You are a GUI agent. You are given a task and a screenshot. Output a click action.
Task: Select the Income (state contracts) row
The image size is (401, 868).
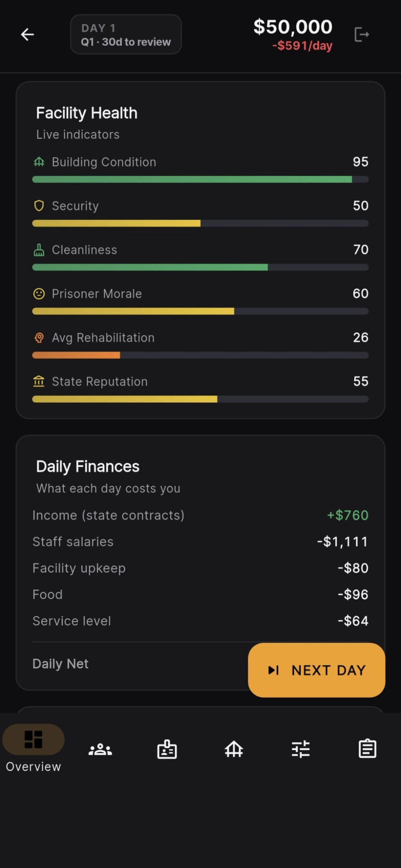pyautogui.click(x=200, y=515)
